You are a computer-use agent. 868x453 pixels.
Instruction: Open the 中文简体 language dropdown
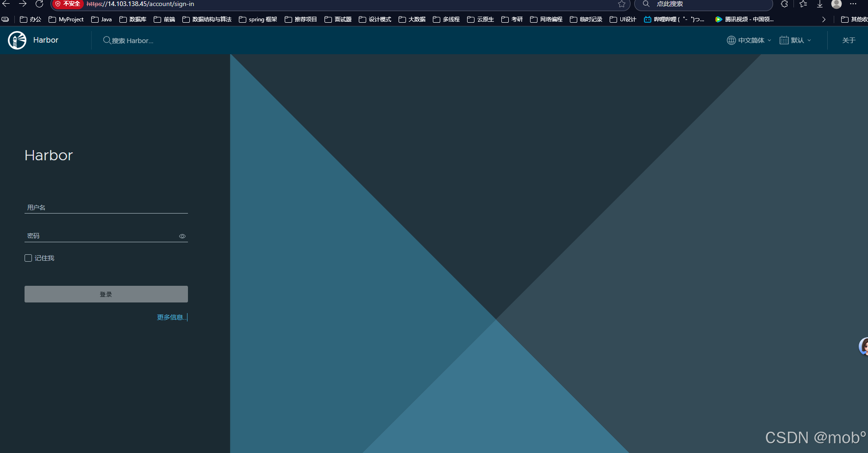click(749, 40)
